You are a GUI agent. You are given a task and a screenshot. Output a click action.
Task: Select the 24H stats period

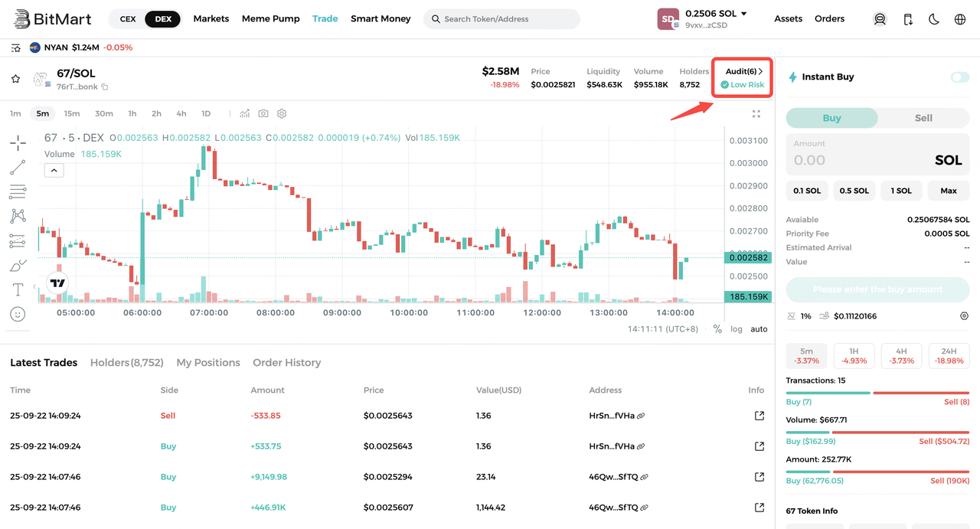(x=949, y=355)
